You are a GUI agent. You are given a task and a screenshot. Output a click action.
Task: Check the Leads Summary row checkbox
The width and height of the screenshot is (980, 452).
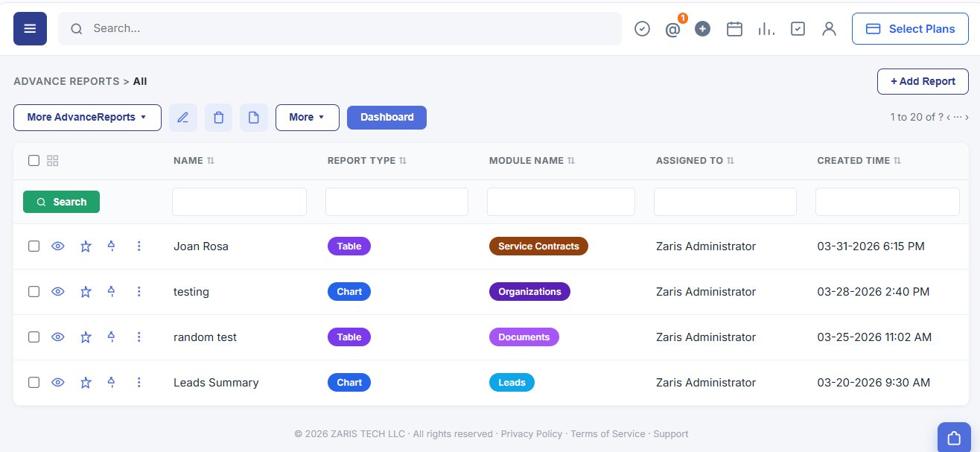[x=34, y=383]
